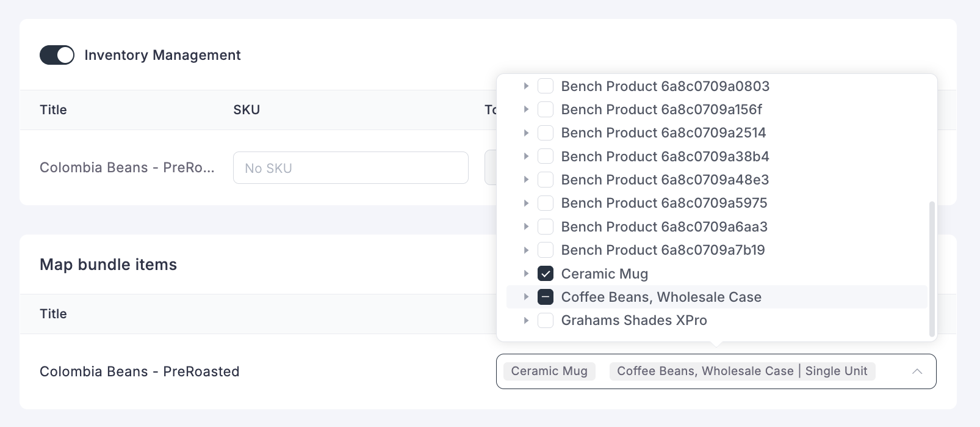Select Bench Product 6a8c0709a38b4 label
The image size is (980, 427).
coord(665,156)
